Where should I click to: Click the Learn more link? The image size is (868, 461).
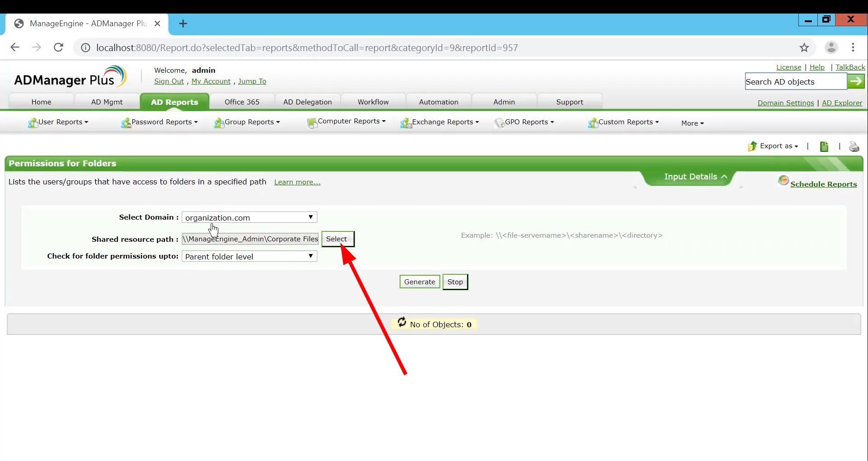[x=297, y=182]
